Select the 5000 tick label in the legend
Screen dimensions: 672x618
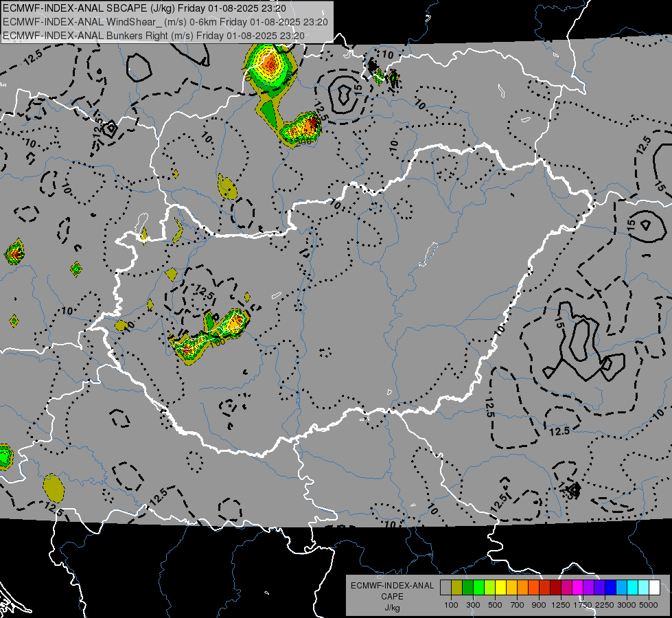(x=649, y=605)
